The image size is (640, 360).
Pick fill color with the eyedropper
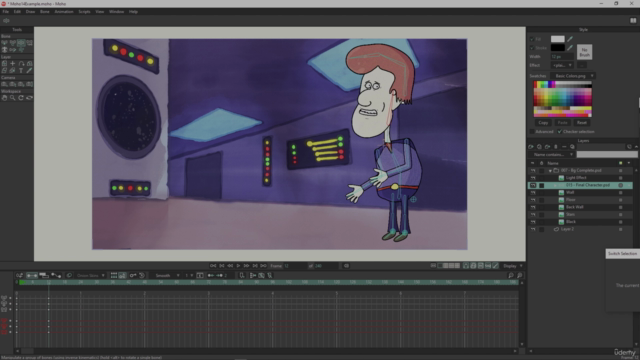(x=570, y=39)
